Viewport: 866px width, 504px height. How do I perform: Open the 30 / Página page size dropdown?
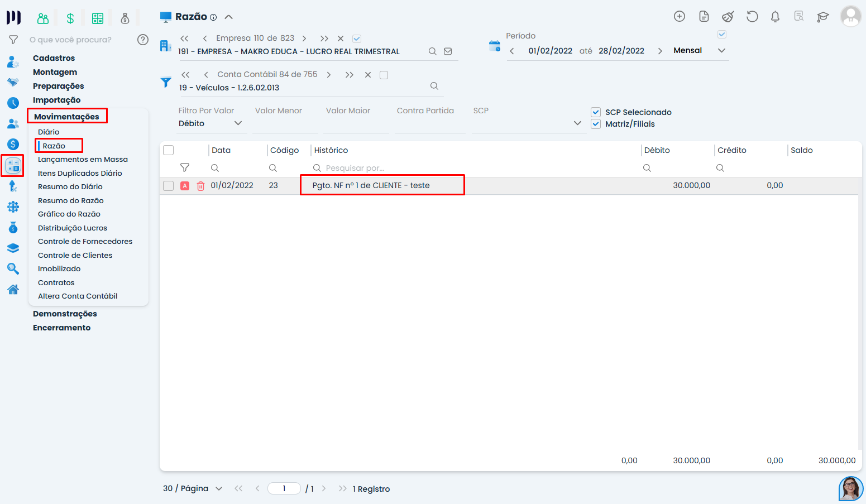tap(193, 489)
